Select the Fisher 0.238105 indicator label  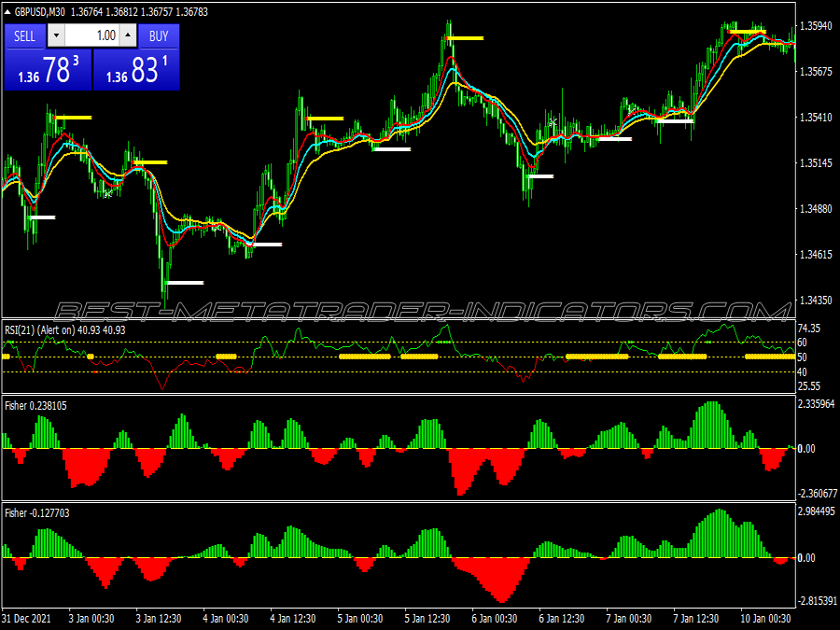[x=35, y=406]
